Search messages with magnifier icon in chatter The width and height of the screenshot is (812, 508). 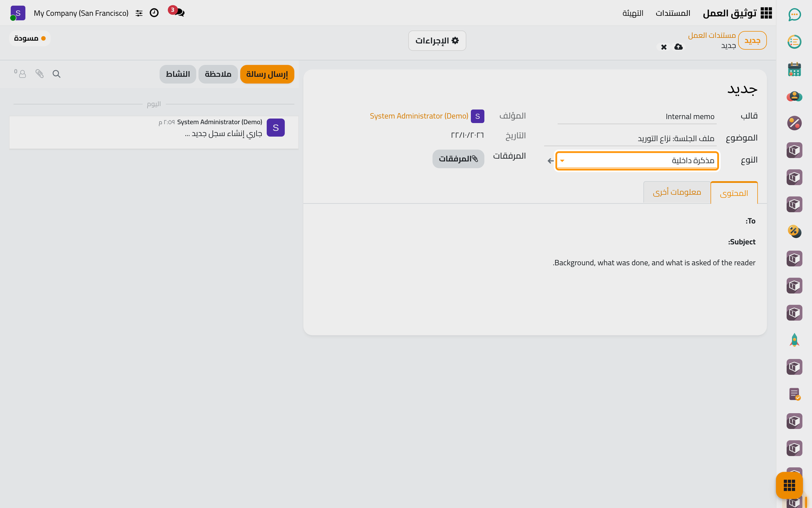pyautogui.click(x=56, y=74)
